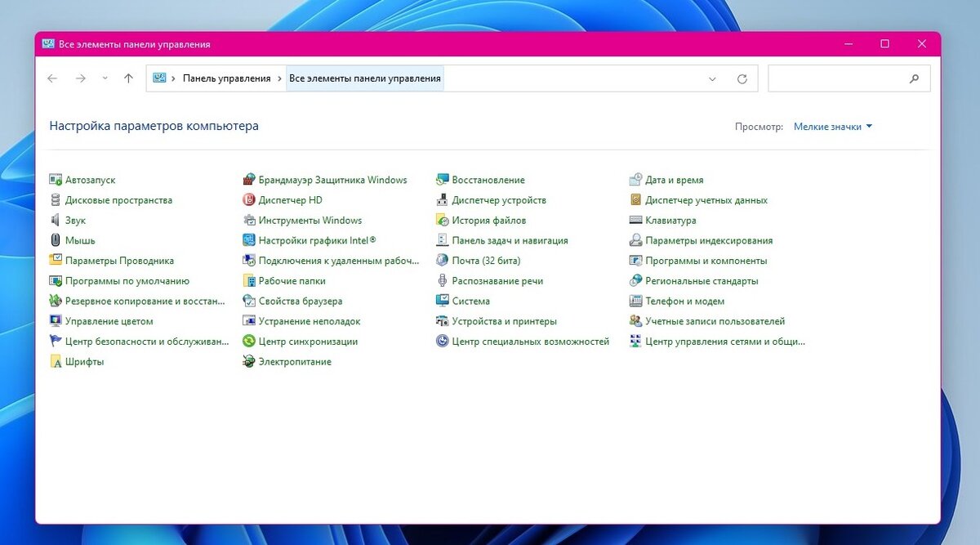Go up one level with up arrow
The image size is (980, 545).
pyautogui.click(x=128, y=78)
